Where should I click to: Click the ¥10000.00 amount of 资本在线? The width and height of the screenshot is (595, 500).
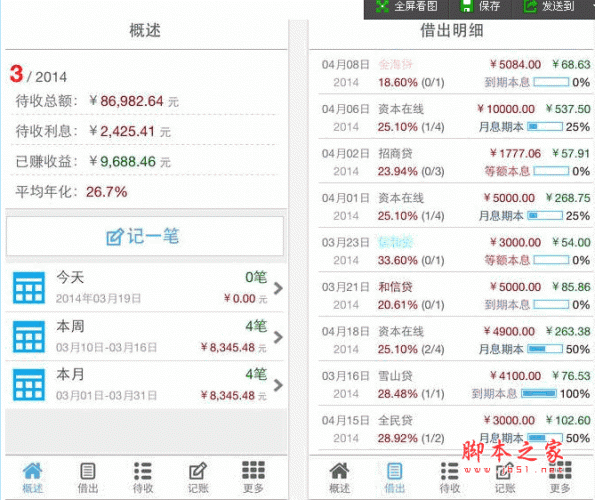[506, 109]
